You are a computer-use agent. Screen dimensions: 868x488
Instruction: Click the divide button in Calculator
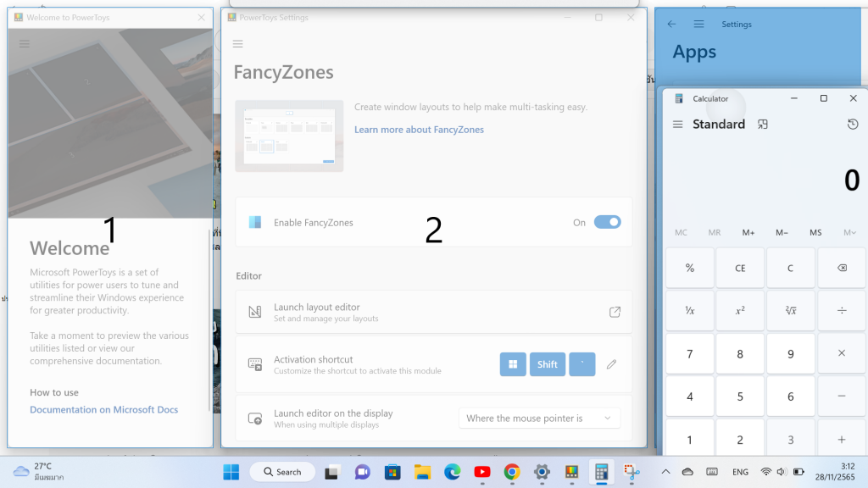(x=842, y=310)
